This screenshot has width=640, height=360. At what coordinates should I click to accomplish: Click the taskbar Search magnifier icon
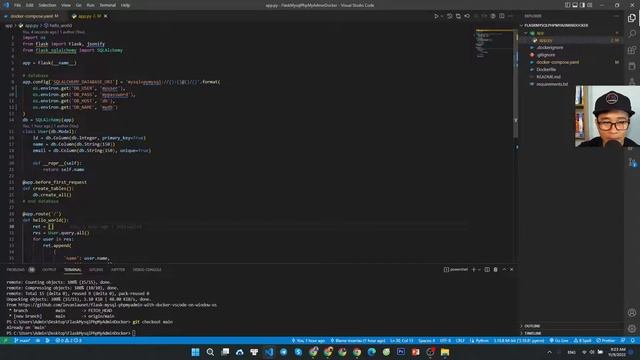point(210,352)
